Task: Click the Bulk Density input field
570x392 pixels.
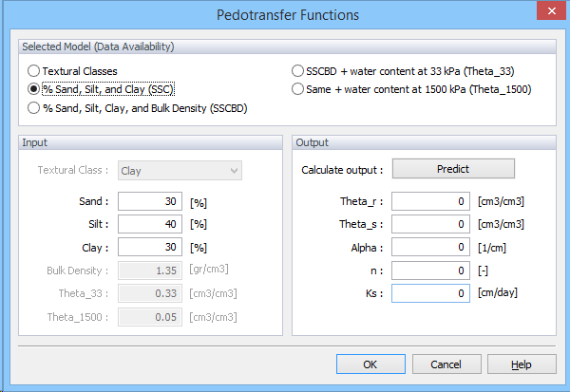Action: pyautogui.click(x=150, y=271)
